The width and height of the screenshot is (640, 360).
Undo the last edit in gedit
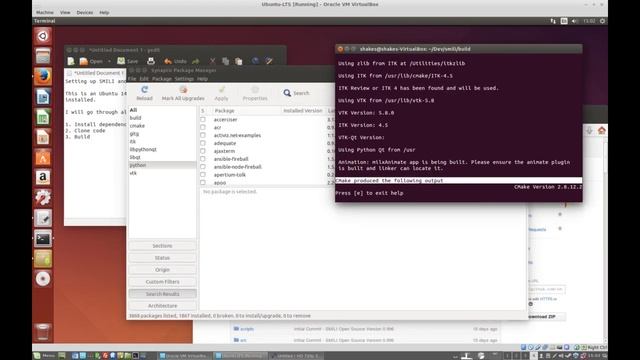tap(175, 61)
